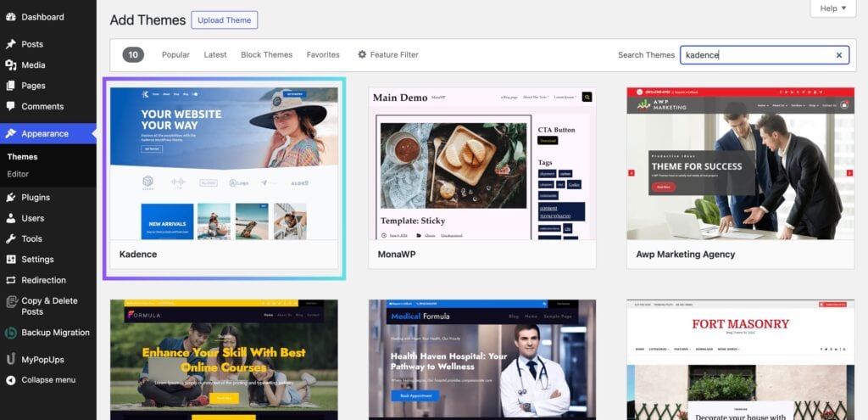Focus the Search Themes input field
The image size is (868, 420).
(765, 55)
